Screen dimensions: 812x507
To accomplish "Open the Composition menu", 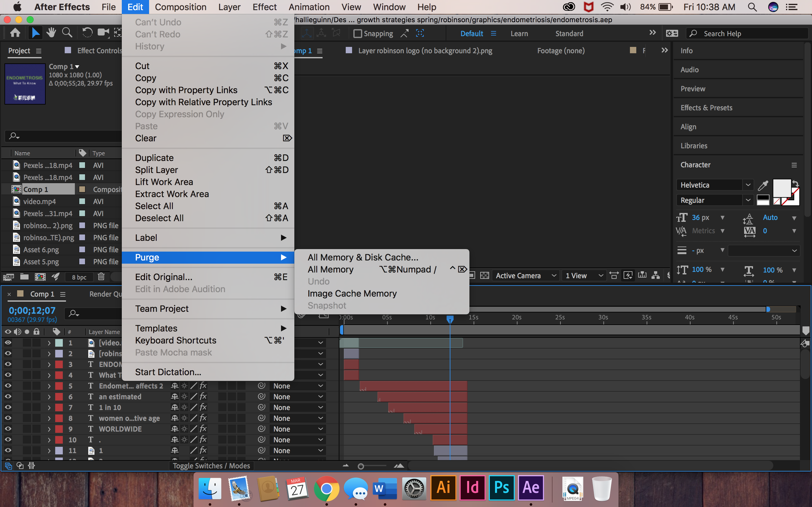I will coord(181,7).
